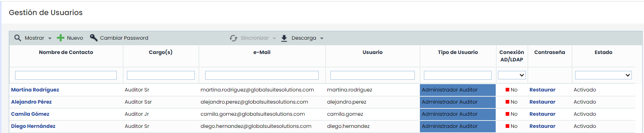Open the Descarga dropdown caret
The image size is (644, 133).
click(322, 38)
